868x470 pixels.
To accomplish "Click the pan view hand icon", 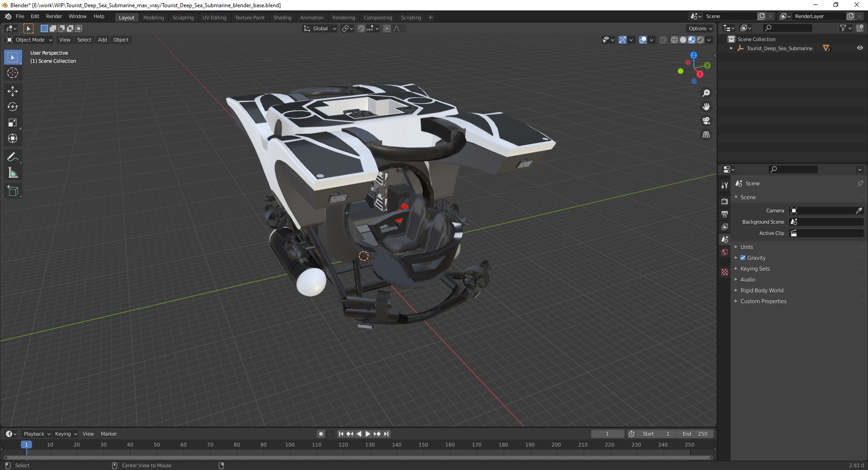I will pos(706,107).
